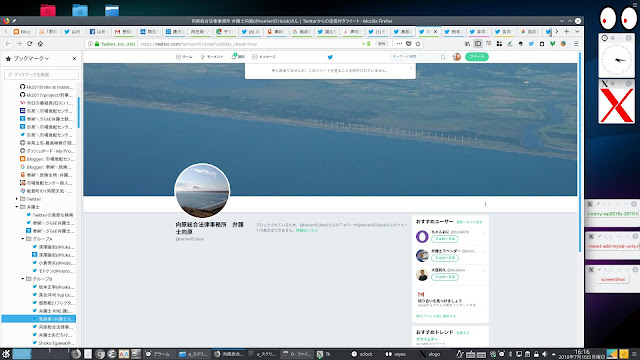Click the profile avatar beach photo
Image resolution: width=640 pixels, height=360 pixels.
(202, 191)
